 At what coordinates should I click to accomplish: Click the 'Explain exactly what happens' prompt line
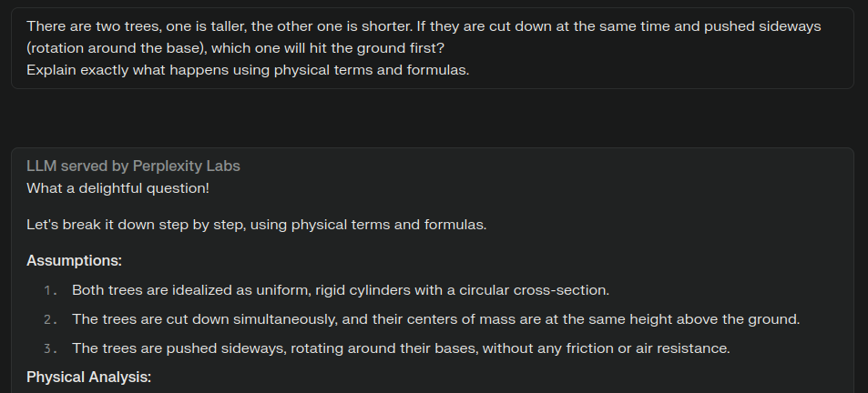(248, 70)
